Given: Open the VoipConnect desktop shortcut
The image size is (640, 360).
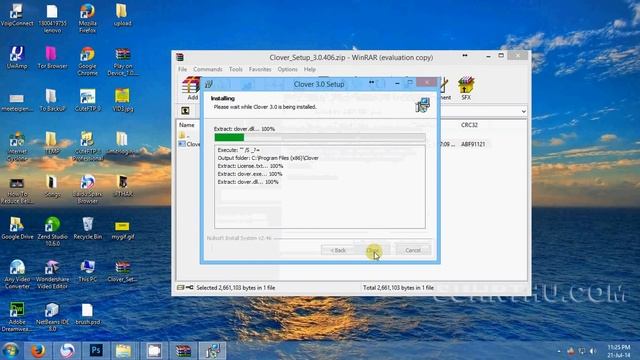Looking at the screenshot, I should point(17,15).
